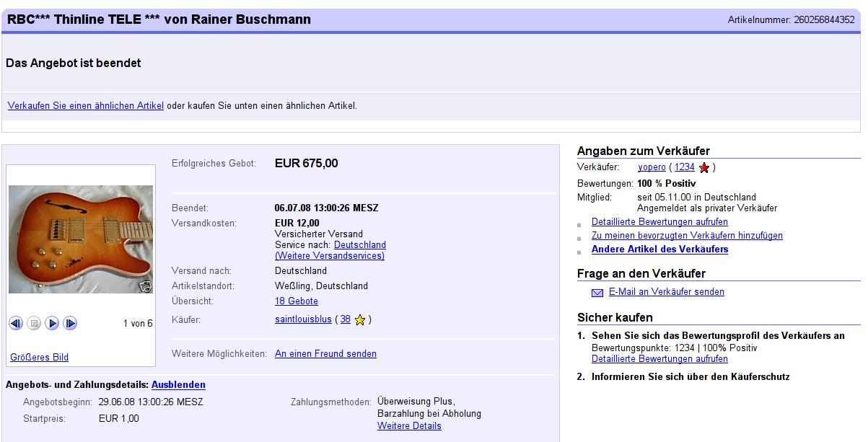This screenshot has height=442, width=868.
Task: Open seller feedback score 1234
Action: point(685,167)
